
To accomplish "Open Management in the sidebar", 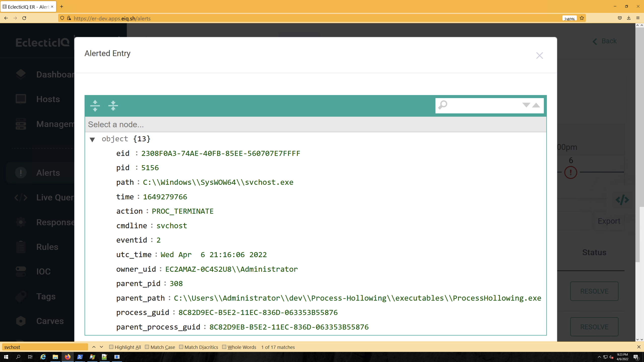I will coord(45,124).
